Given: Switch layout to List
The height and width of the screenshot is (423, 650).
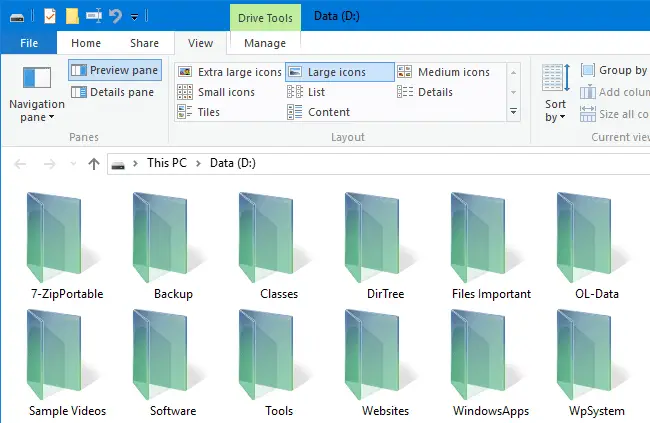Looking at the screenshot, I should click(306, 92).
